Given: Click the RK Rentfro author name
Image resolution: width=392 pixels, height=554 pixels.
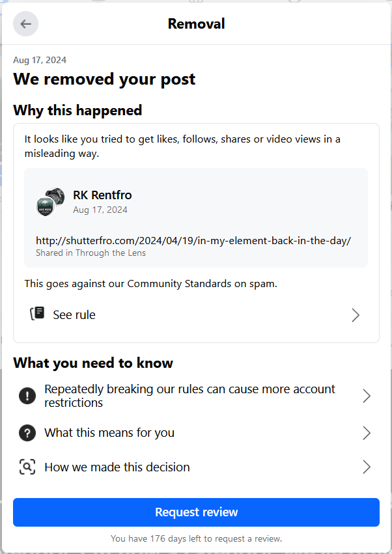Looking at the screenshot, I should tap(102, 195).
